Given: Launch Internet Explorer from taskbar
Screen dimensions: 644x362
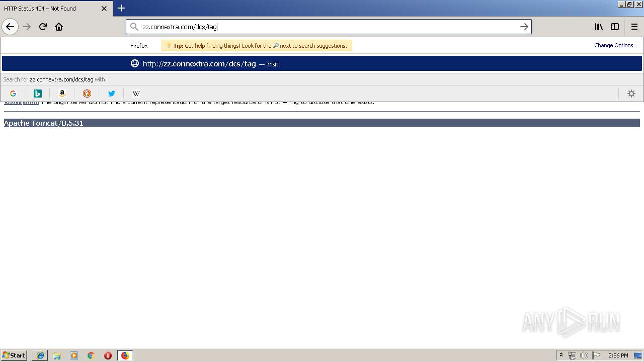Looking at the screenshot, I should (x=40, y=355).
